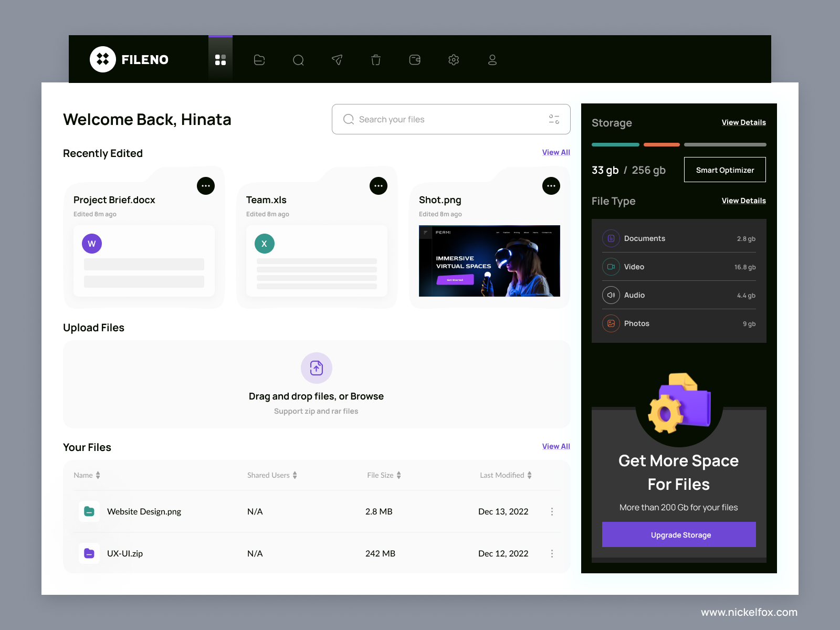Image resolution: width=840 pixels, height=630 pixels.
Task: Select the Dashboard grid icon in navbar
Action: tap(220, 59)
